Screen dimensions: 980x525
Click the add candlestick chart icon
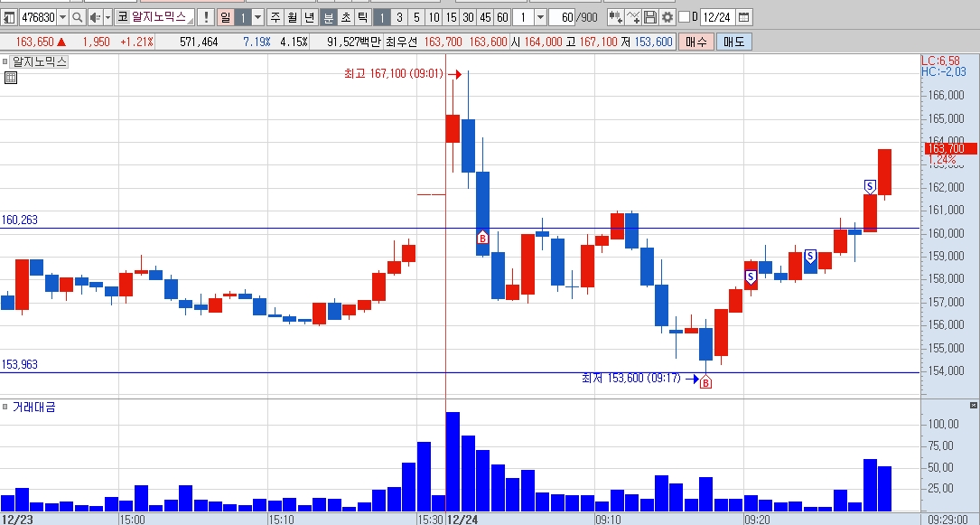(616, 17)
